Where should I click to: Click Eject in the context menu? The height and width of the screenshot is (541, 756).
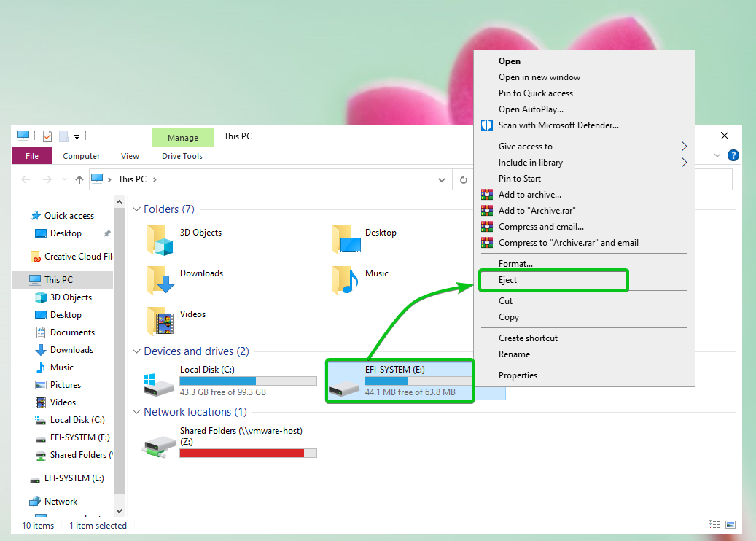click(x=508, y=280)
